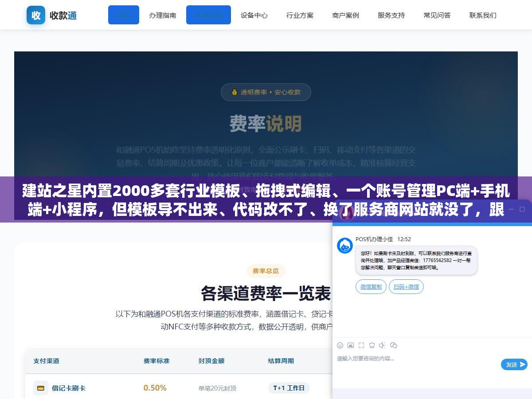Click the 透明费率·安心收款 badge
The image size is (532, 399).
(x=266, y=92)
